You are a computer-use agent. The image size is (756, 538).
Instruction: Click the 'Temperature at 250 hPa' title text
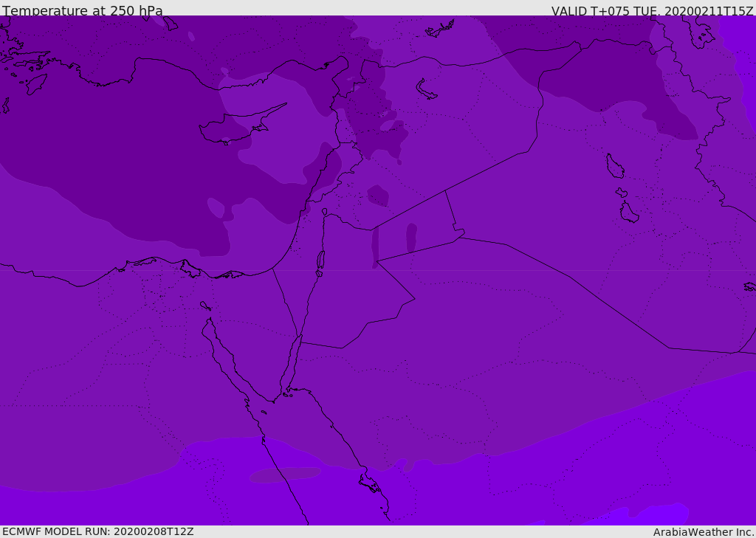[83, 10]
